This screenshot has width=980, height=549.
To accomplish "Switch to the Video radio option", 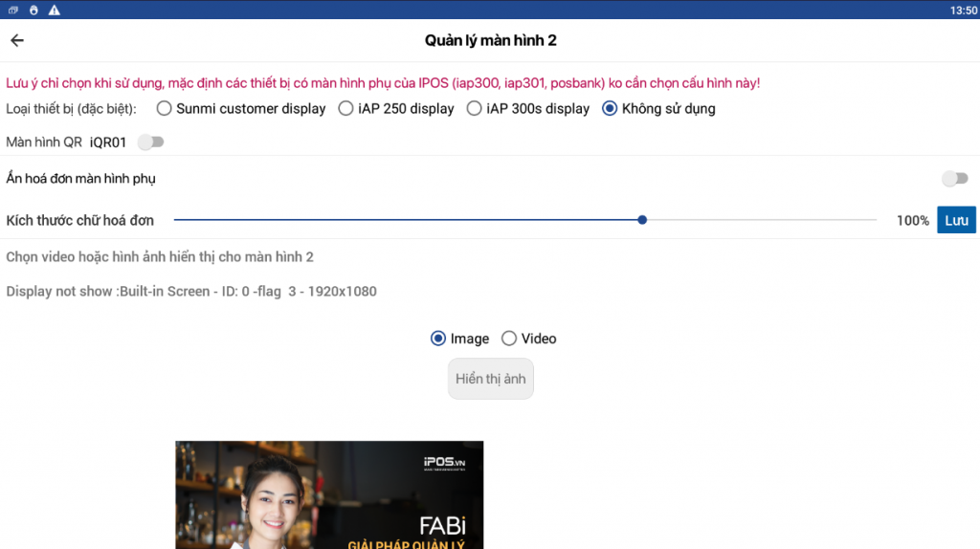I will [509, 339].
